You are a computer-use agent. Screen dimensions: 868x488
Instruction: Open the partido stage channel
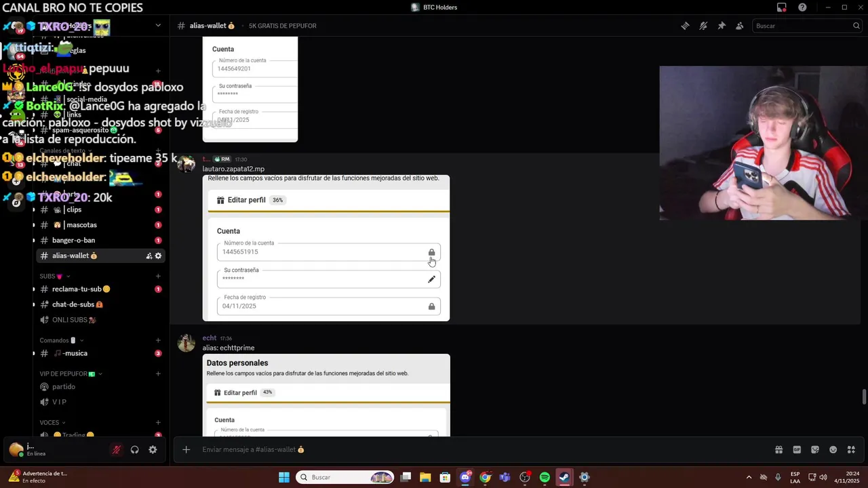(100, 387)
